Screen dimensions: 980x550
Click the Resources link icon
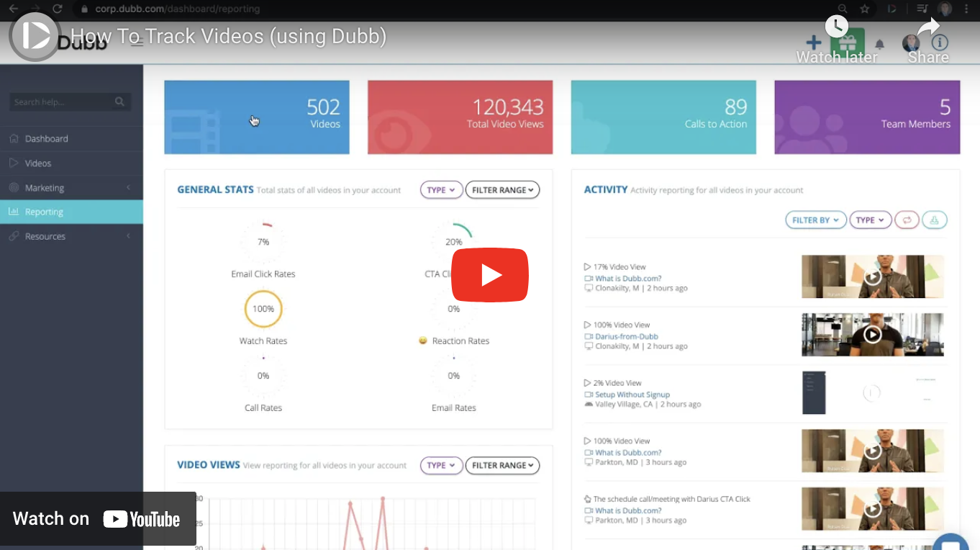[14, 236]
